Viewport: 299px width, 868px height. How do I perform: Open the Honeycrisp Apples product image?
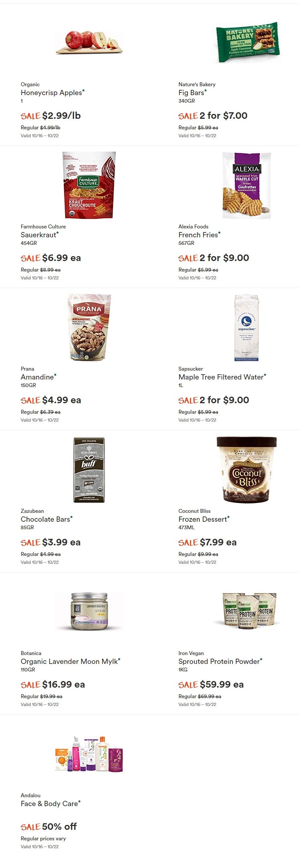(89, 43)
